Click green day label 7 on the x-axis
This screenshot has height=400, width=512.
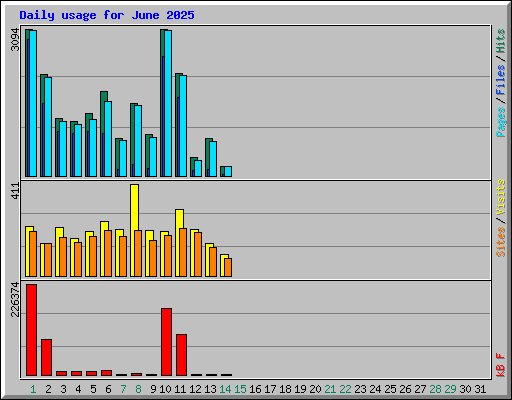123,389
